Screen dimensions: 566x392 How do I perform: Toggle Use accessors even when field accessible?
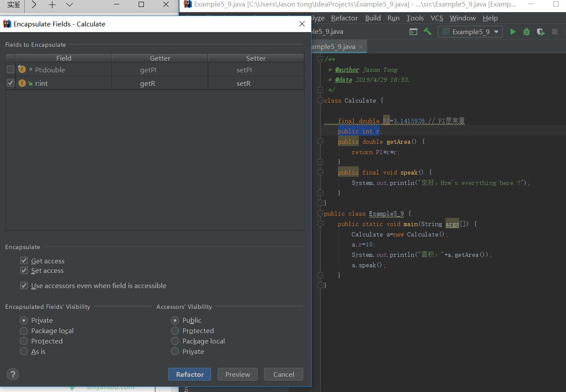24,285
